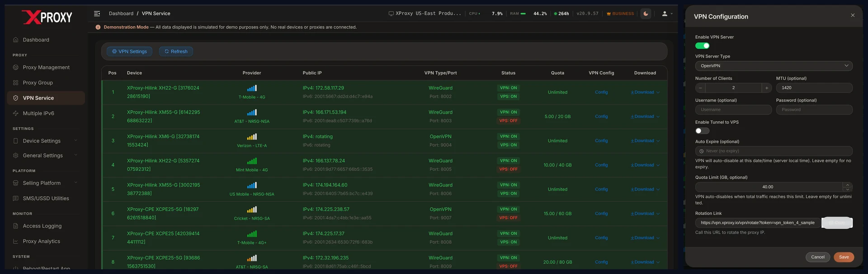
Task: Disable the Enable VPN Server switch
Action: point(702,46)
